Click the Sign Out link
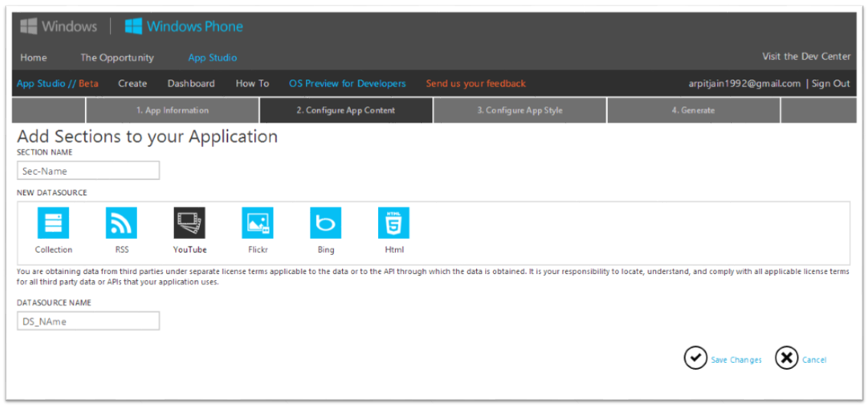The width and height of the screenshot is (868, 405). 831,83
